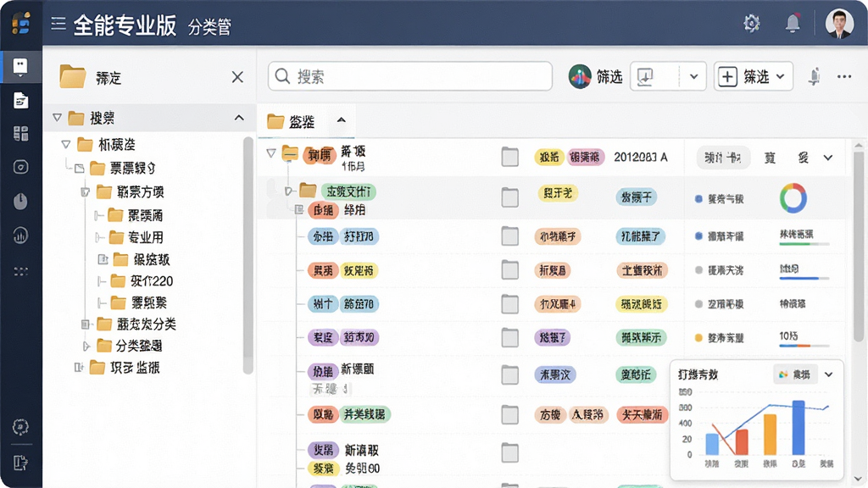The width and height of the screenshot is (868, 488).
Task: Open the chart card dropdown chevron
Action: [x=829, y=374]
